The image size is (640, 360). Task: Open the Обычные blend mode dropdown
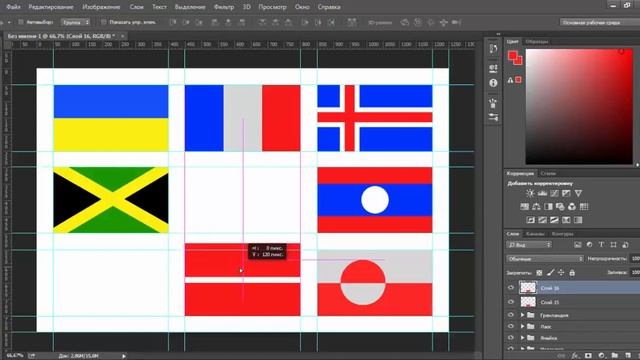[x=545, y=259]
